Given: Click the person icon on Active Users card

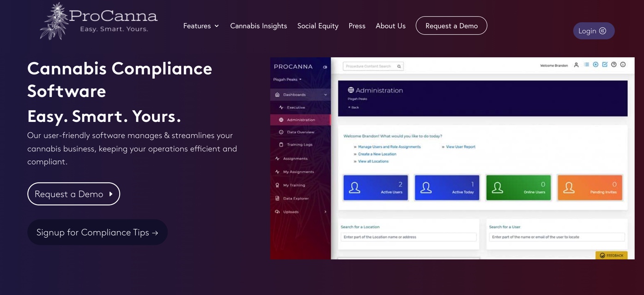Looking at the screenshot, I should point(355,188).
